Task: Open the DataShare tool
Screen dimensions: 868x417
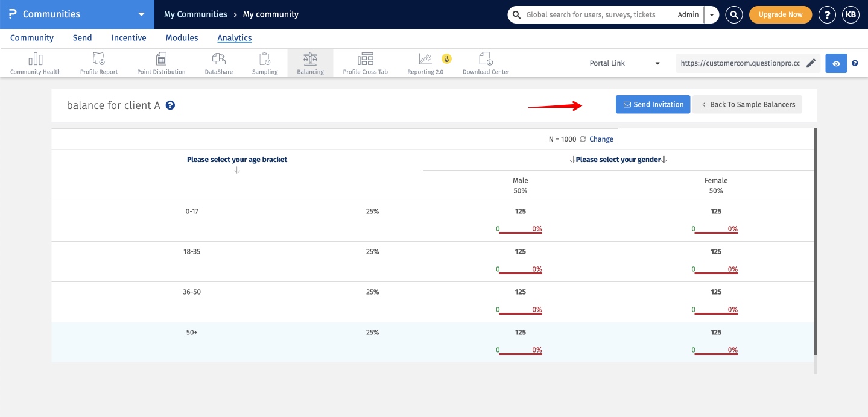Action: pyautogui.click(x=219, y=59)
